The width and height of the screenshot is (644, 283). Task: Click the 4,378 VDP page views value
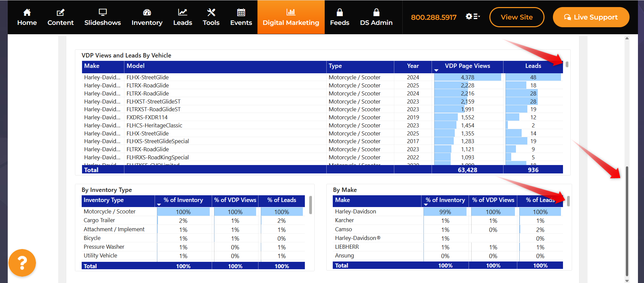pos(468,77)
